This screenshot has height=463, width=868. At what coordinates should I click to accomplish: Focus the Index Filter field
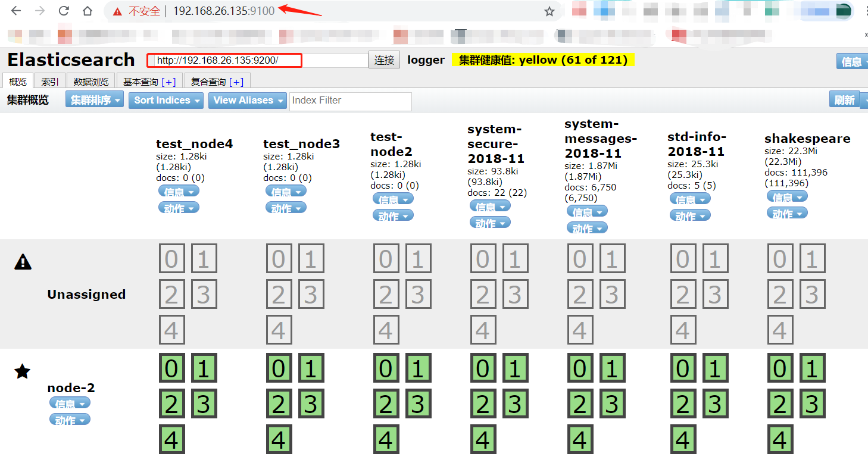351,101
